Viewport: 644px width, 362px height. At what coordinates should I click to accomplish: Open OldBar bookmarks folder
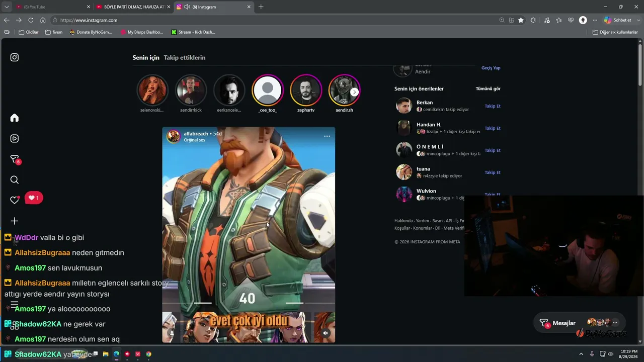(29, 32)
